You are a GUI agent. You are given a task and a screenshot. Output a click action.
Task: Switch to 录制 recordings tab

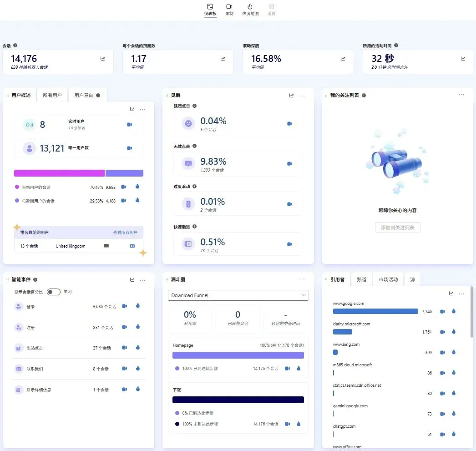(x=229, y=10)
